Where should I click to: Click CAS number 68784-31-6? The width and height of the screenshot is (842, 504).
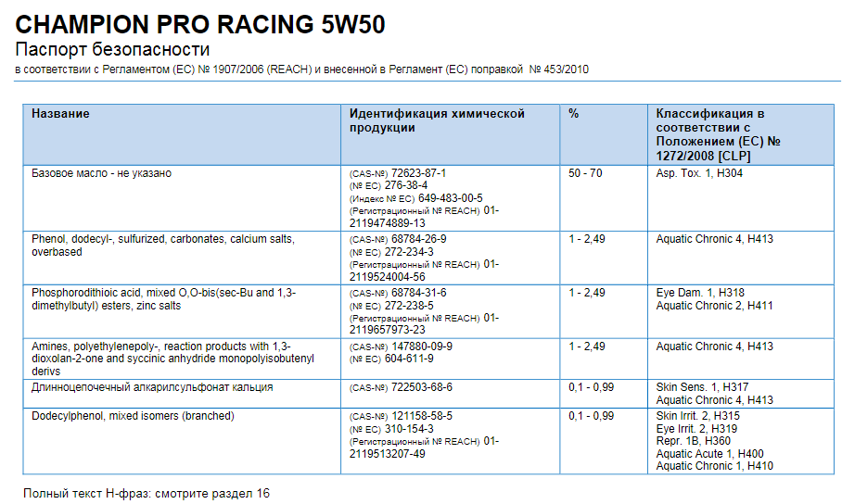[418, 293]
